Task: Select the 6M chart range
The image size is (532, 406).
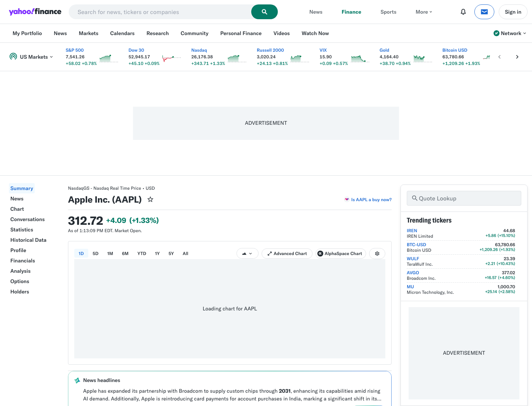Action: point(125,254)
